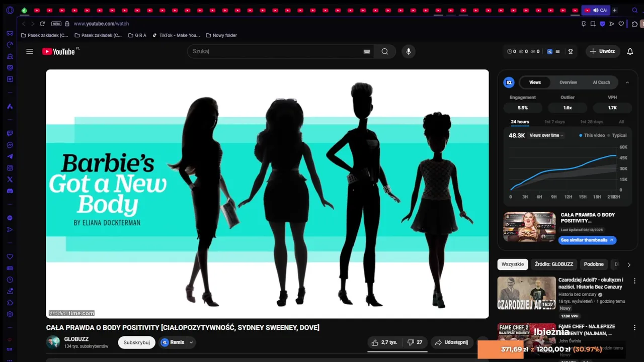Click the Subskrybuj button

coord(137,342)
